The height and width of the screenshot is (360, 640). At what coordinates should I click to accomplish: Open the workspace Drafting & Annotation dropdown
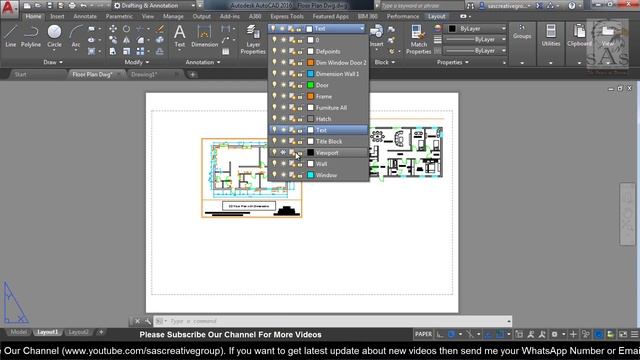coord(154,6)
